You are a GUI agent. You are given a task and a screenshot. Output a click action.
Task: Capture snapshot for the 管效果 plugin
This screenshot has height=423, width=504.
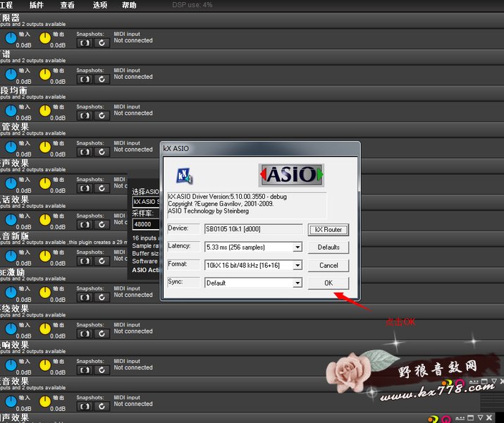click(x=85, y=152)
